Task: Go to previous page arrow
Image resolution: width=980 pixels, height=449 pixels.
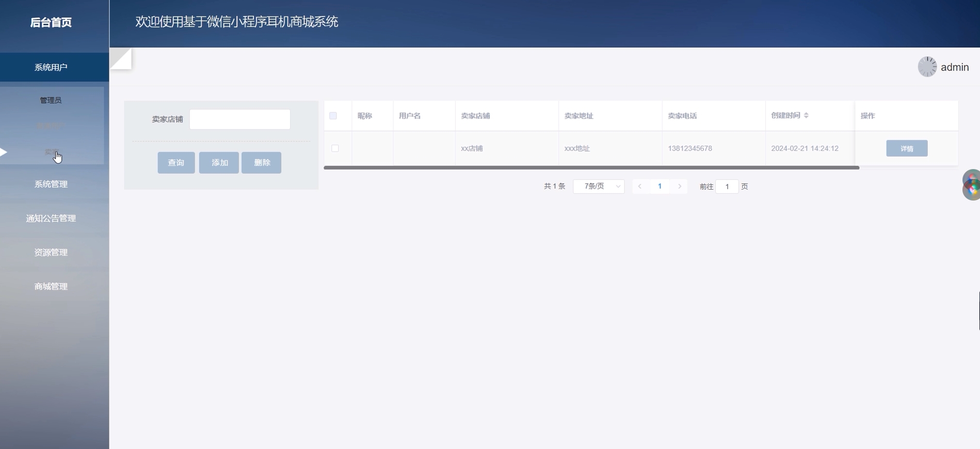Action: 640,186
